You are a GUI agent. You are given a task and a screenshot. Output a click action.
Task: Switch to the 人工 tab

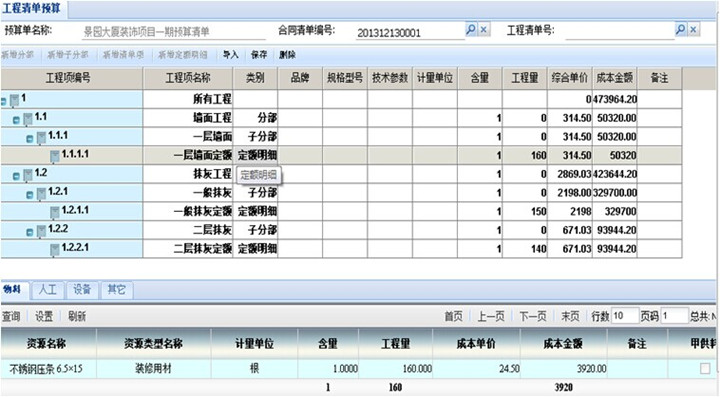click(48, 290)
